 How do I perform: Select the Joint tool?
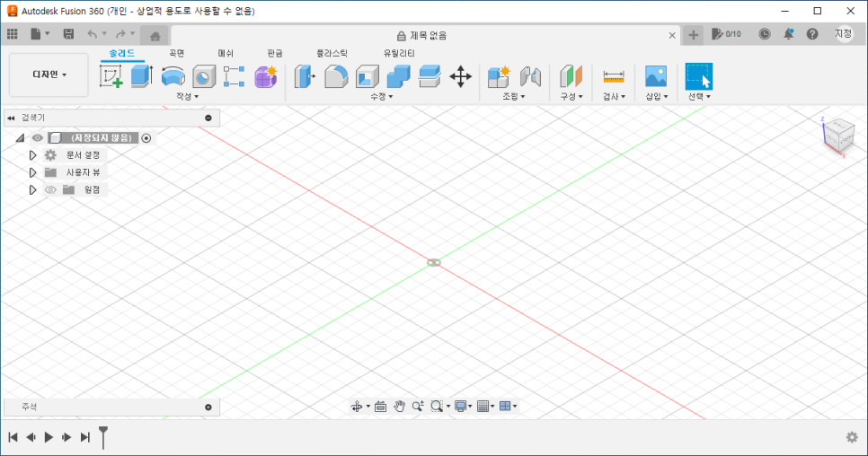pos(530,76)
